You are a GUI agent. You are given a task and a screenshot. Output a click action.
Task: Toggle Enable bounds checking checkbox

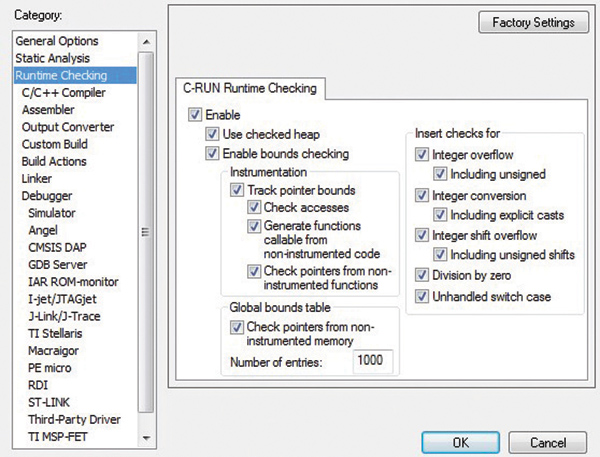(x=212, y=154)
